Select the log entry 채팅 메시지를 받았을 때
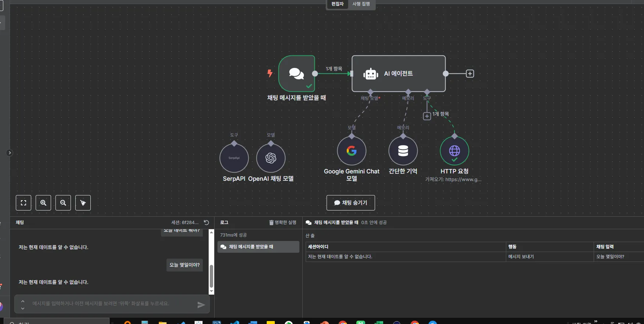The height and width of the screenshot is (324, 644). click(x=258, y=247)
